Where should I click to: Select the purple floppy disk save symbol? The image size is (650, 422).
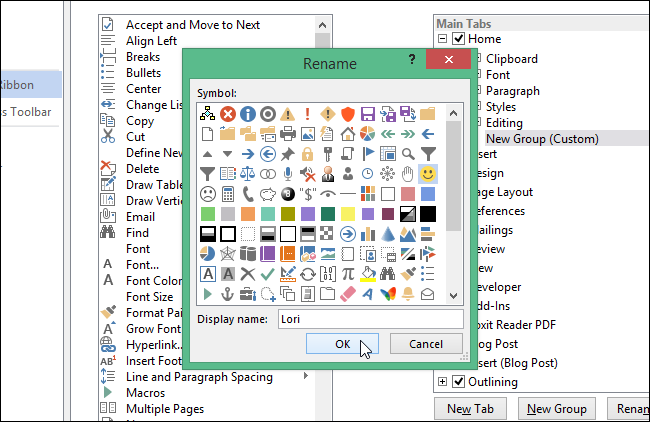click(368, 114)
